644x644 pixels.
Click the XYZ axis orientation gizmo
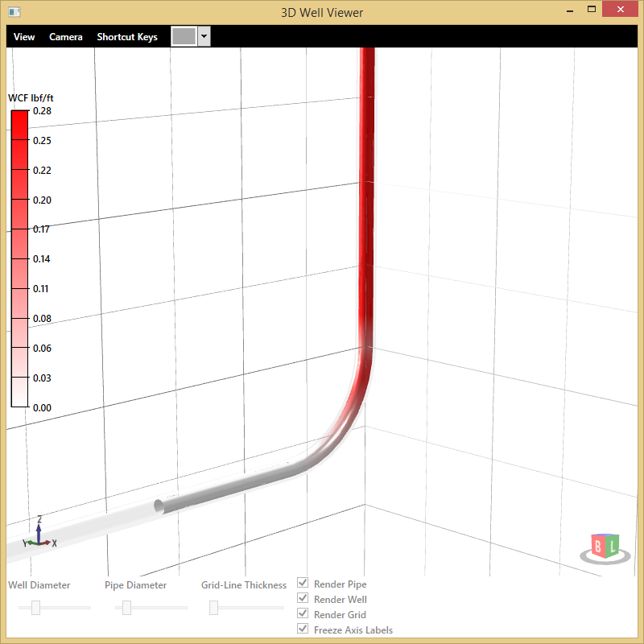click(39, 532)
